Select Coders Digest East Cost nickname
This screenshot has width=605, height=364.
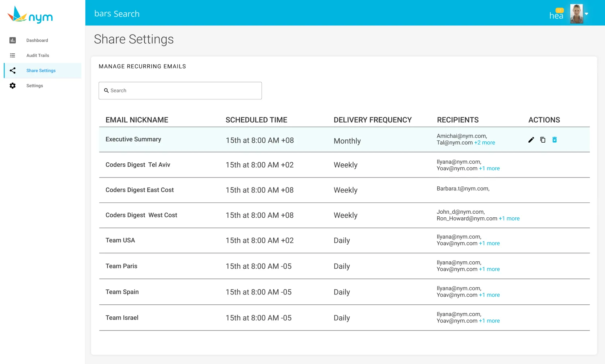[140, 190]
